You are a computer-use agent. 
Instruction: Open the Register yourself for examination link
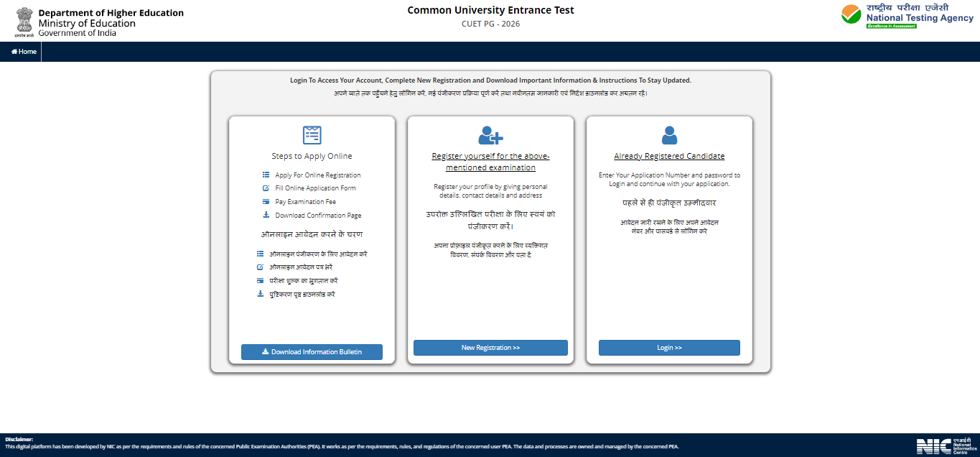(490, 161)
